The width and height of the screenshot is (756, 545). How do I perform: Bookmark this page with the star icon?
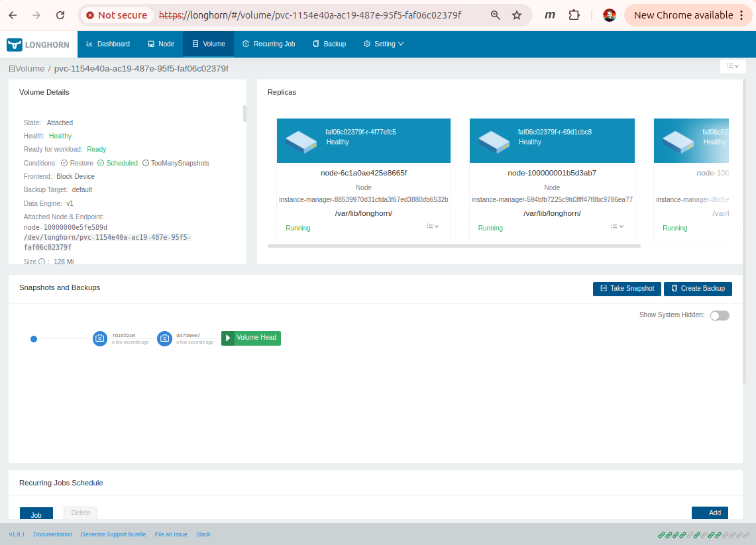[517, 15]
